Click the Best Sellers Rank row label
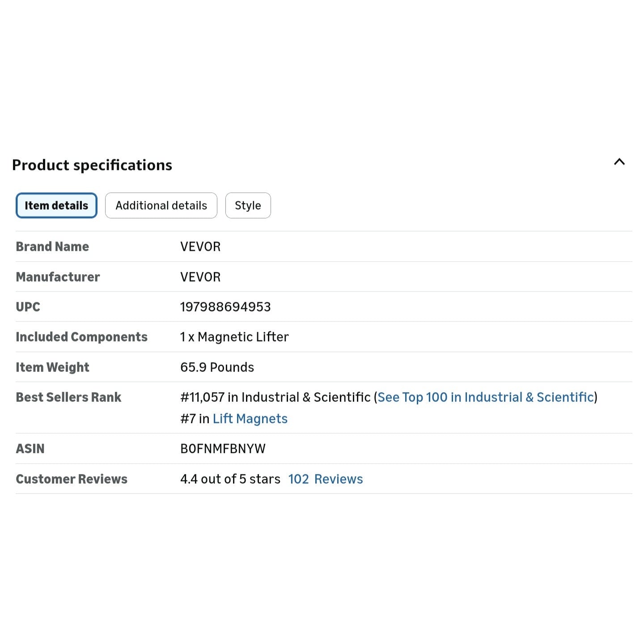644x644 pixels. pos(68,397)
